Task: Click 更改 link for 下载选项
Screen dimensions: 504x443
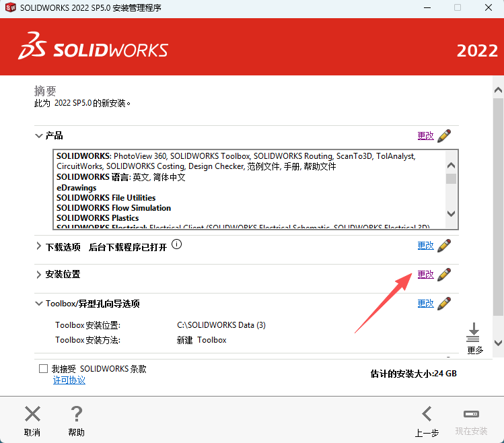Action: click(x=425, y=246)
